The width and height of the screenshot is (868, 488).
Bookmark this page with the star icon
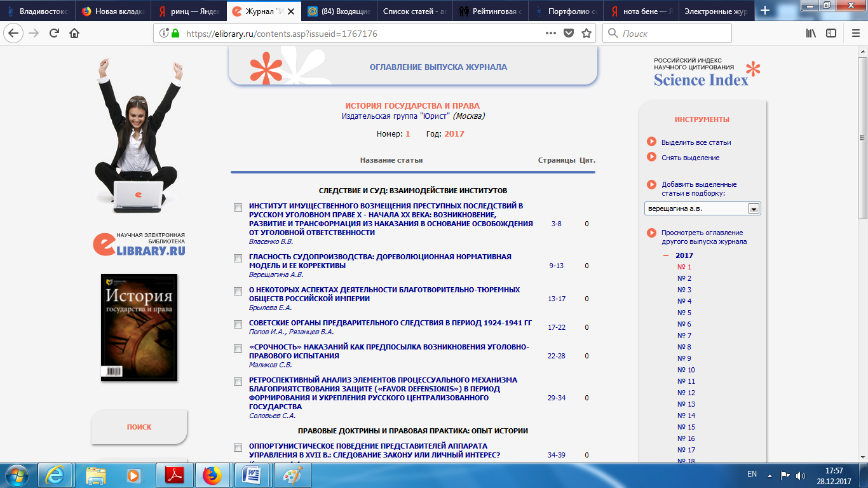click(586, 34)
